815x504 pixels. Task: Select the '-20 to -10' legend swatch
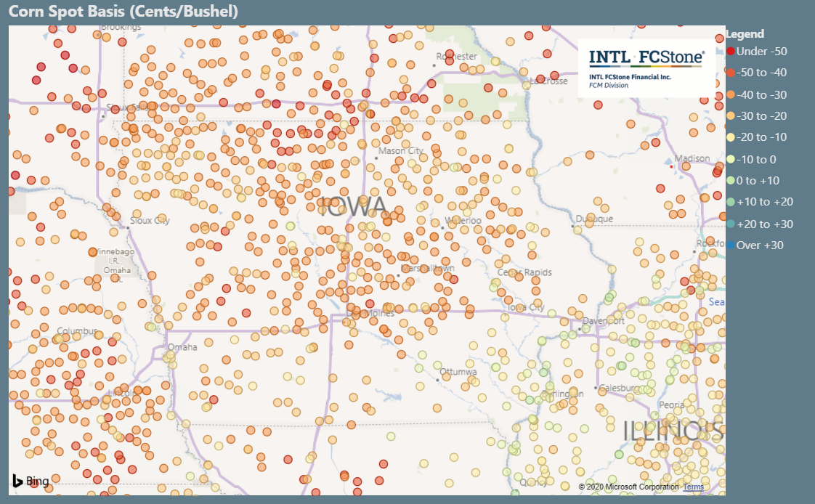point(730,137)
